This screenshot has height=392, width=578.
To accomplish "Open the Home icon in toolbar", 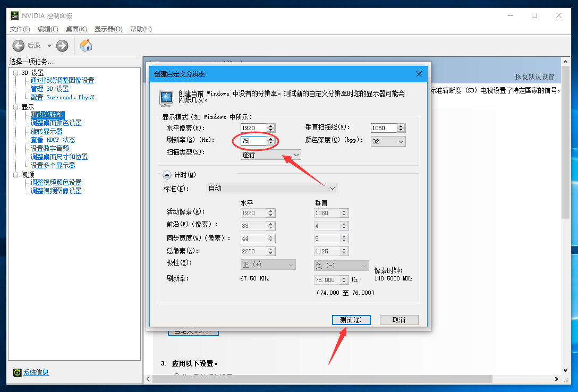I will point(86,45).
